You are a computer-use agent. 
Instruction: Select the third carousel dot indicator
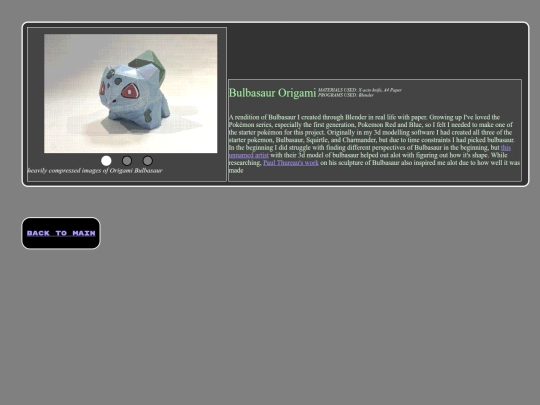pyautogui.click(x=147, y=161)
